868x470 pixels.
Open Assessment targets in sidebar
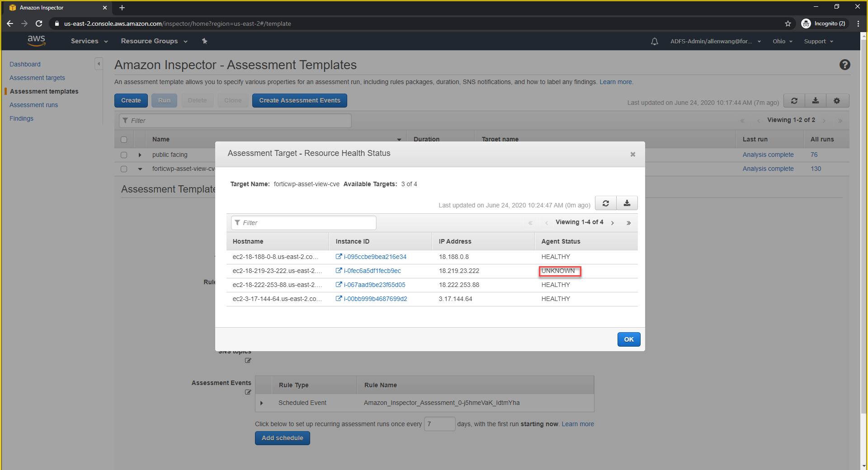[x=37, y=78]
